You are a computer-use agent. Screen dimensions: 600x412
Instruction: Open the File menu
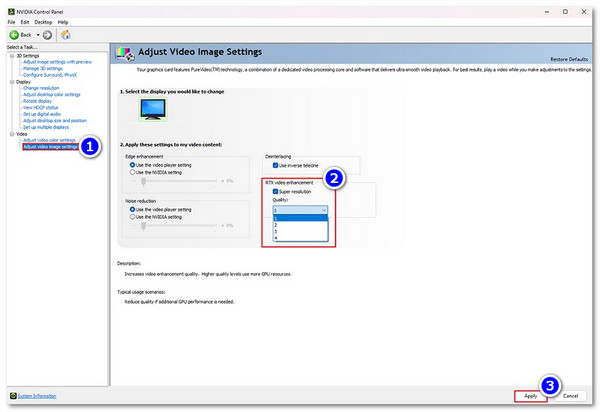(11, 22)
